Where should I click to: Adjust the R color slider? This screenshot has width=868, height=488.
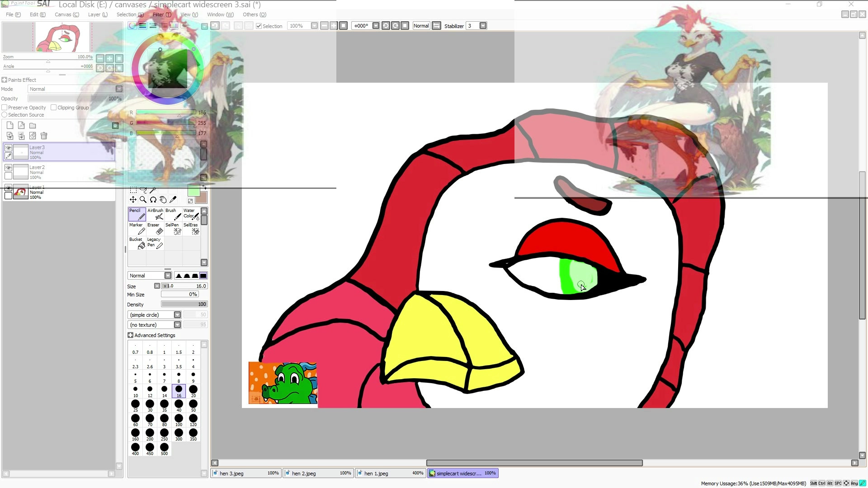tap(166, 113)
